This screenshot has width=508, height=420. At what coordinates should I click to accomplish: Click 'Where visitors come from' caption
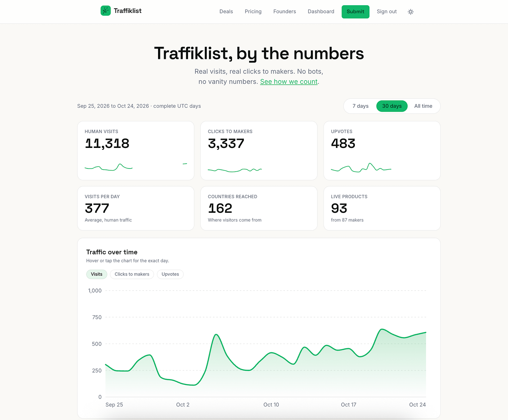pos(234,220)
